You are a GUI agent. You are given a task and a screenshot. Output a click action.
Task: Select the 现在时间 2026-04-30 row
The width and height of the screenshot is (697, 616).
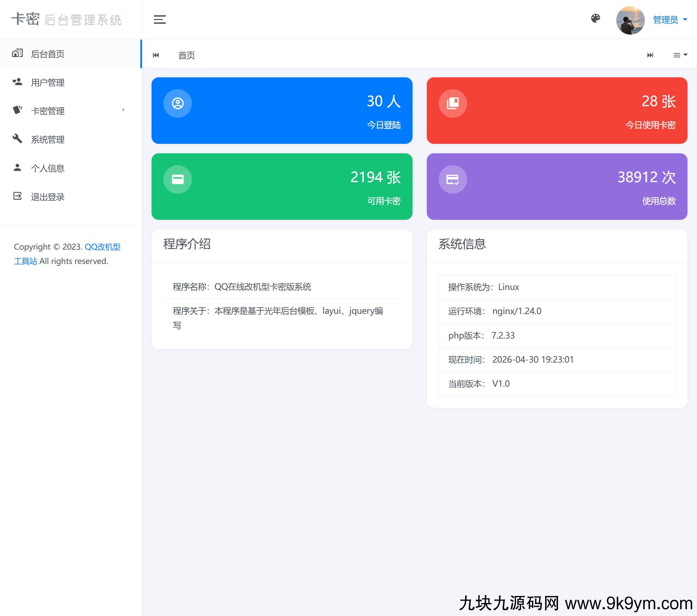[557, 360]
